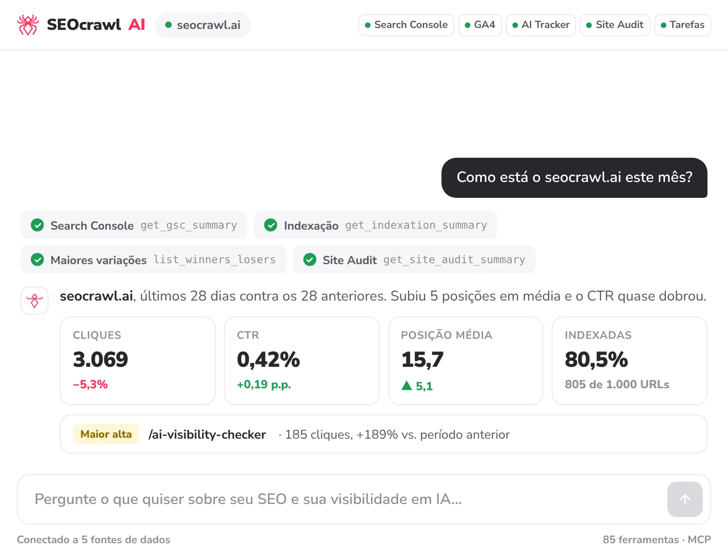Click 'Conectado a 5 fontes de dados' status
This screenshot has width=728, height=560.
click(x=93, y=539)
